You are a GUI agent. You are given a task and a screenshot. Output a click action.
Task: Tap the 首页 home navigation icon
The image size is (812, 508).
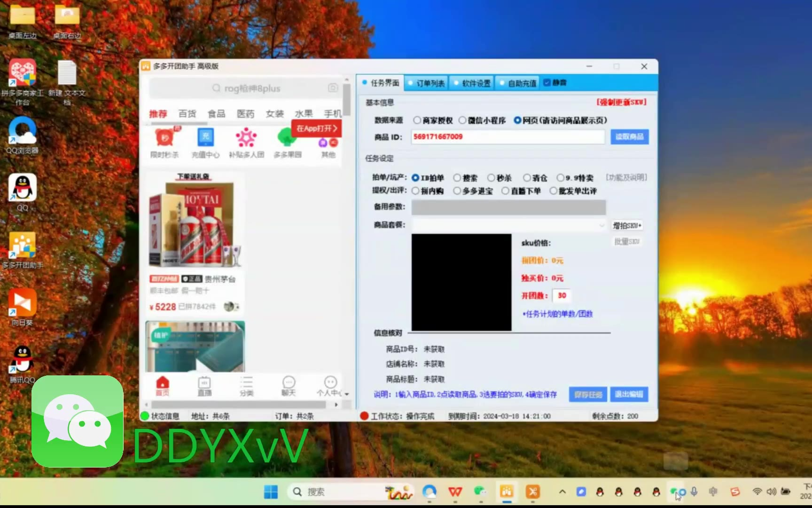162,386
